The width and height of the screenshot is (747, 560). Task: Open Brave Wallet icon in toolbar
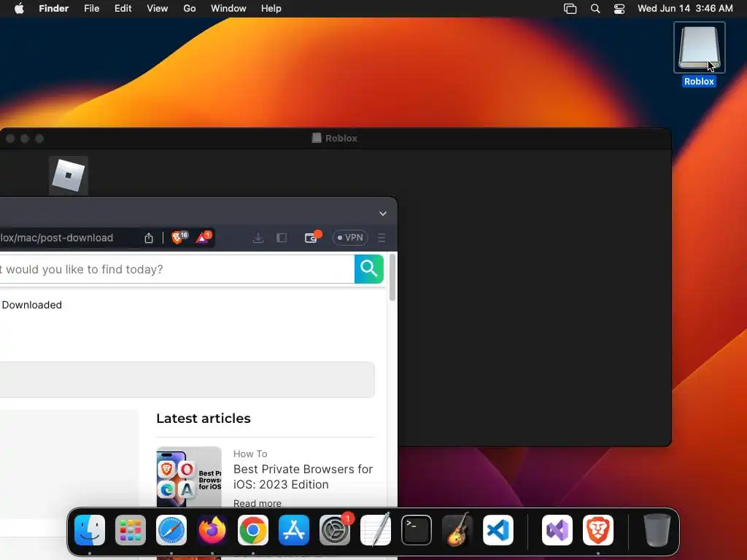tap(311, 237)
